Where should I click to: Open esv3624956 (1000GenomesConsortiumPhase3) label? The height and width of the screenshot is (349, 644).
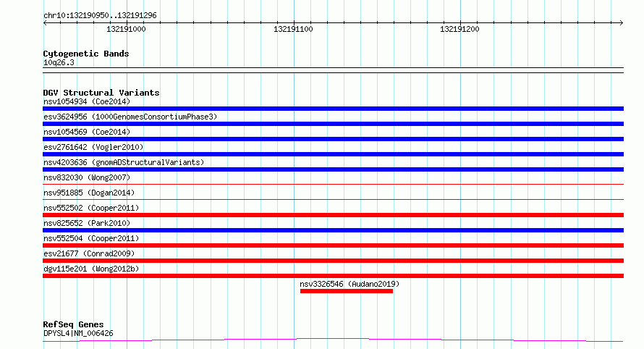130,117
